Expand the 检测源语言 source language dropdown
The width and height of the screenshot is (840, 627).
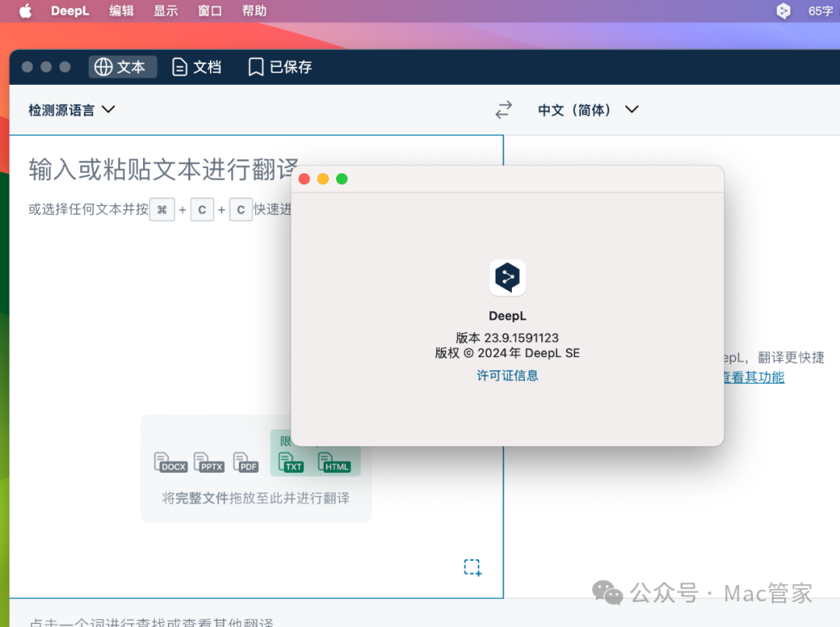(x=72, y=110)
